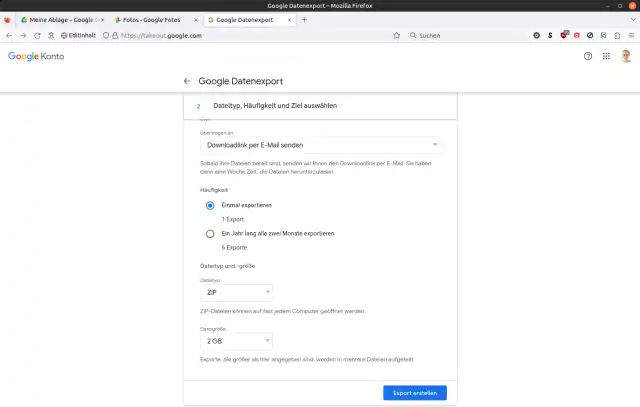Open the Google apps grid
640x407 pixels.
coord(606,56)
